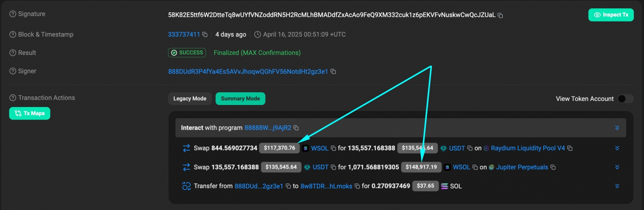The image size is (644, 210).
Task: Click the $148,917.19 value badge
Action: pos(421,167)
